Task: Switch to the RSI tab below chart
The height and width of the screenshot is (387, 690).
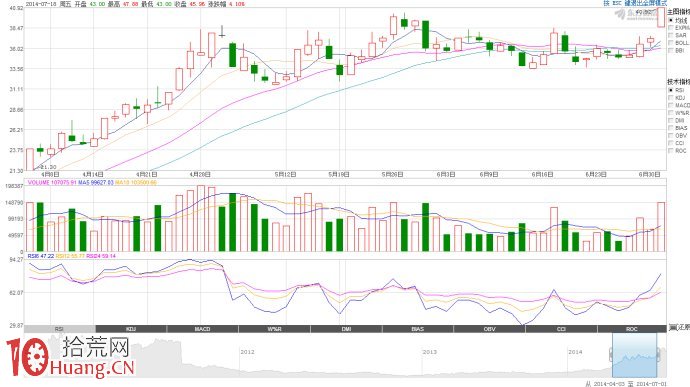Action: [59, 329]
